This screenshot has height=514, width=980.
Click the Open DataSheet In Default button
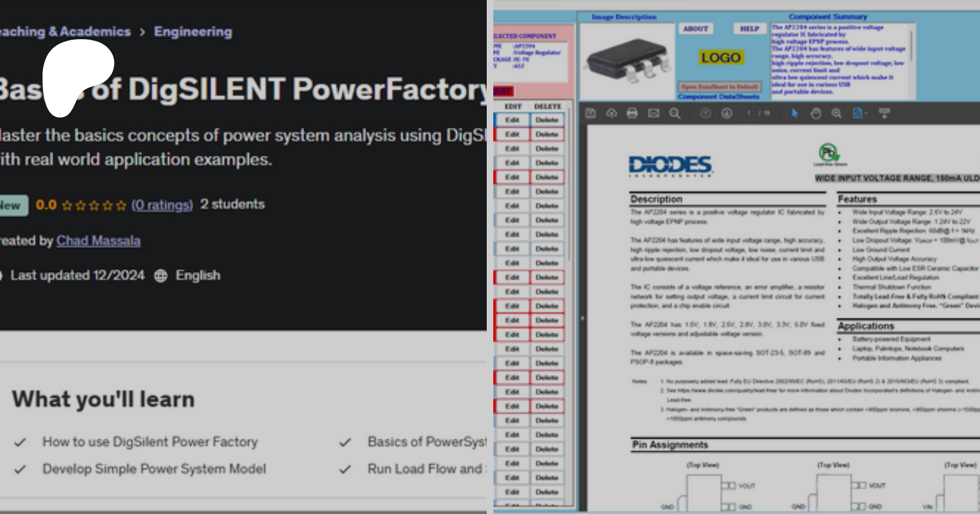pyautogui.click(x=719, y=86)
